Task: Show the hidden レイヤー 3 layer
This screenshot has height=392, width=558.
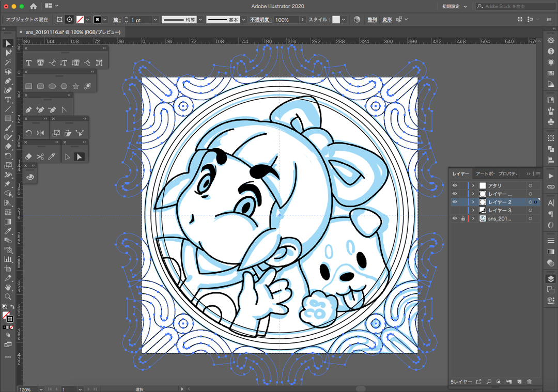Action: [x=455, y=210]
